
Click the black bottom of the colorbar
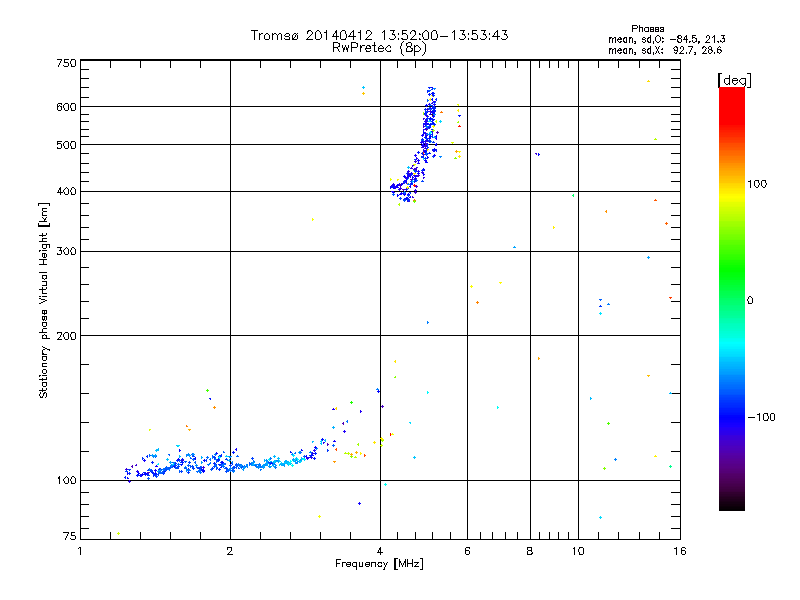tap(732, 505)
